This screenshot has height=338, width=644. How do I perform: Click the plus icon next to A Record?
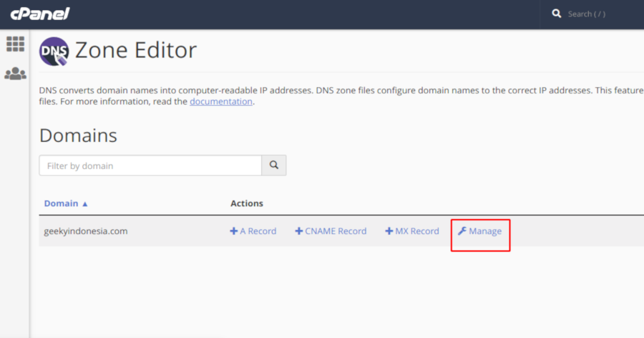234,231
